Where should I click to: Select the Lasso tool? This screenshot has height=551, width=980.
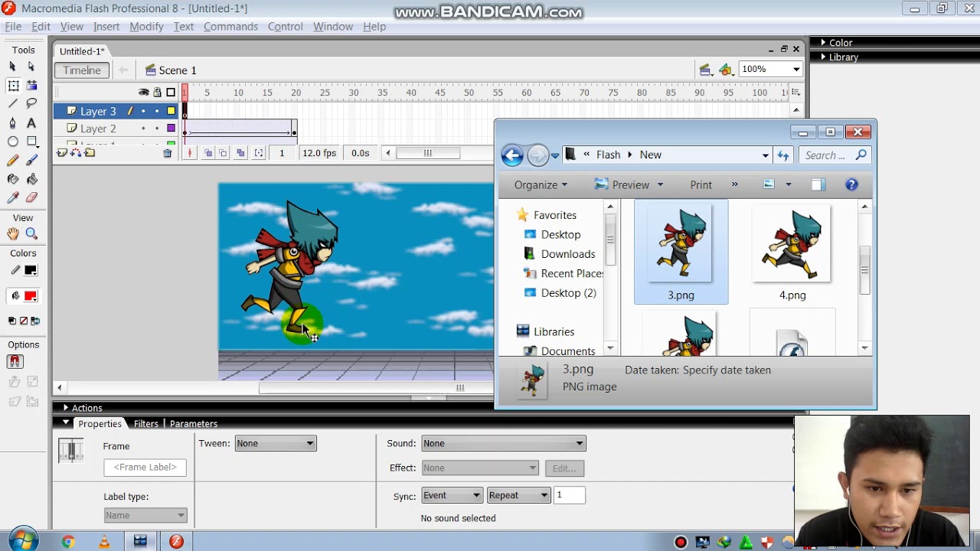tap(31, 103)
